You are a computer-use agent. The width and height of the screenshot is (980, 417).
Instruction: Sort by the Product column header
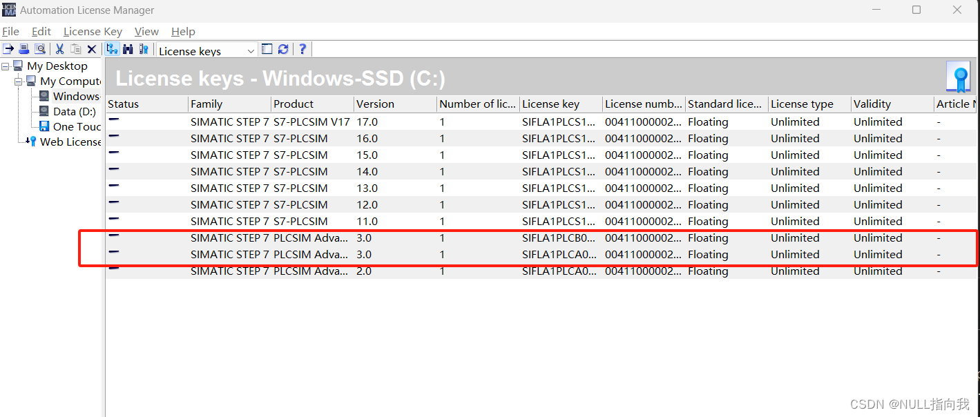click(312, 104)
